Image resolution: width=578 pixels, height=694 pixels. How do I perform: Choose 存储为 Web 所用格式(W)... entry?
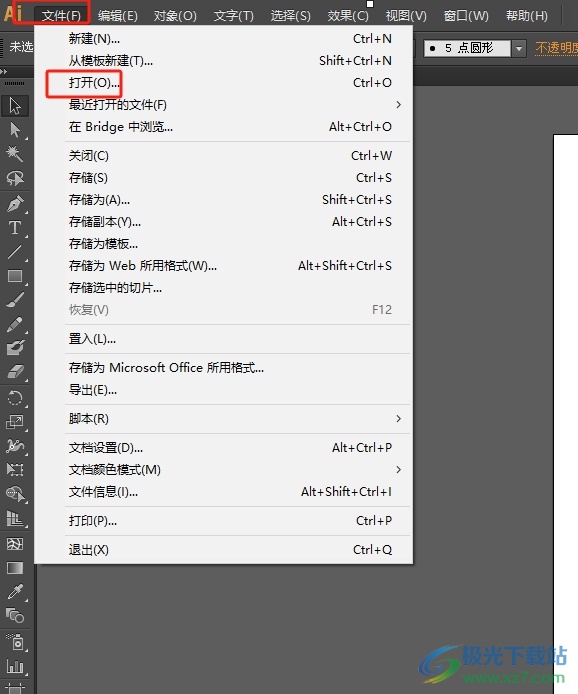[223, 266]
